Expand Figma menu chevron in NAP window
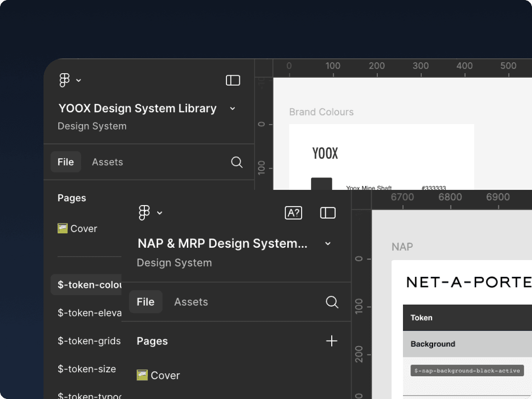This screenshot has width=532, height=399. [160, 213]
